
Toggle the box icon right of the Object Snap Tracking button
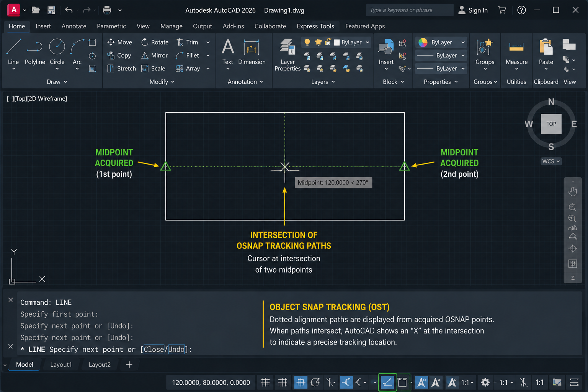pos(402,382)
